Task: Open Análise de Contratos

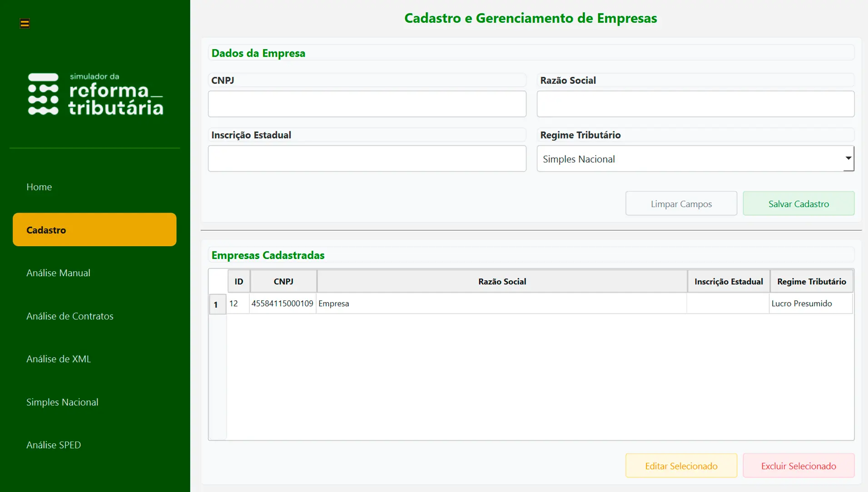Action: coord(69,316)
